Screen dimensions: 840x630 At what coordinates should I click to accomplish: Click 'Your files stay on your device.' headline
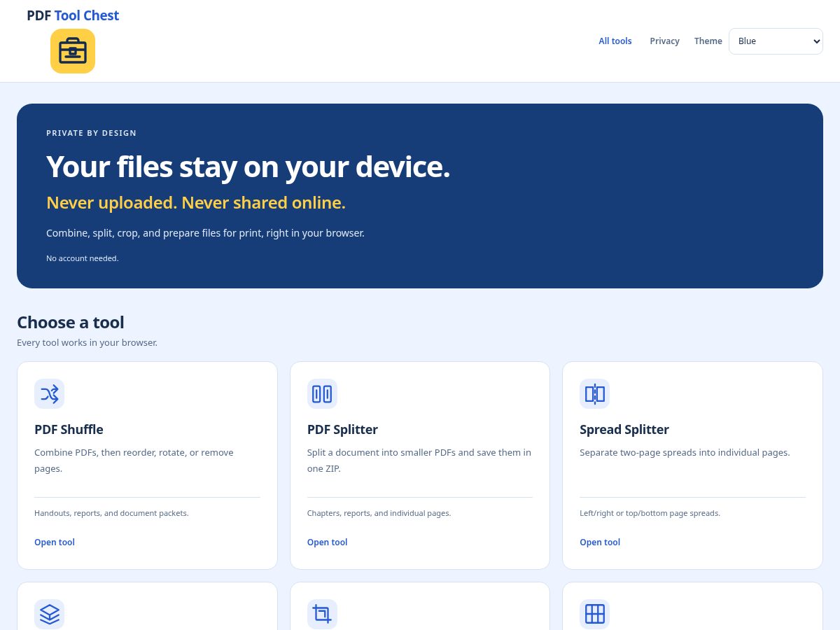(248, 167)
